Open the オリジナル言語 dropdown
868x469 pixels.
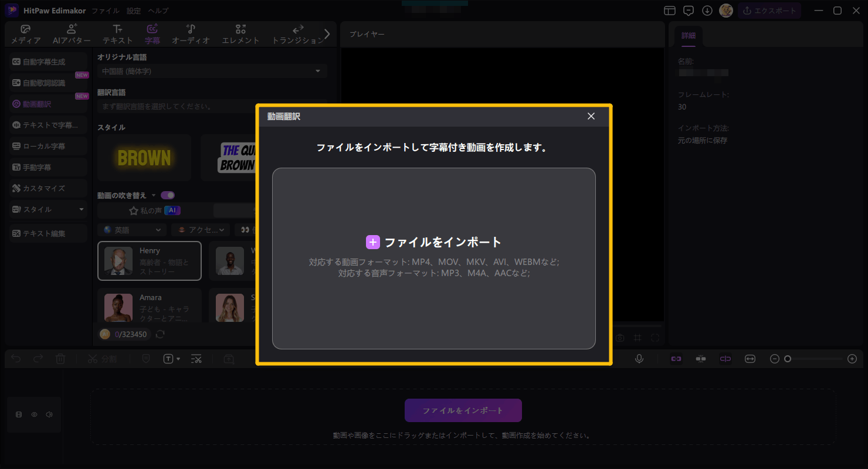(211, 70)
